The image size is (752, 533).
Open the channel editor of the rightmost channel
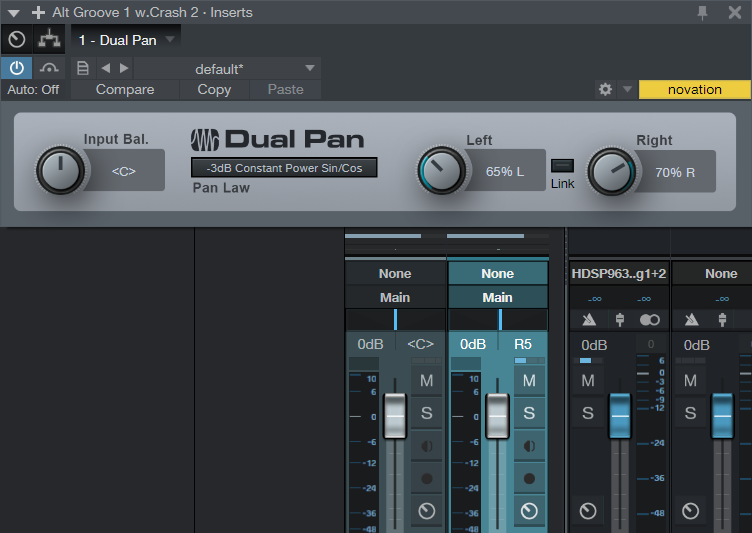tap(690, 511)
